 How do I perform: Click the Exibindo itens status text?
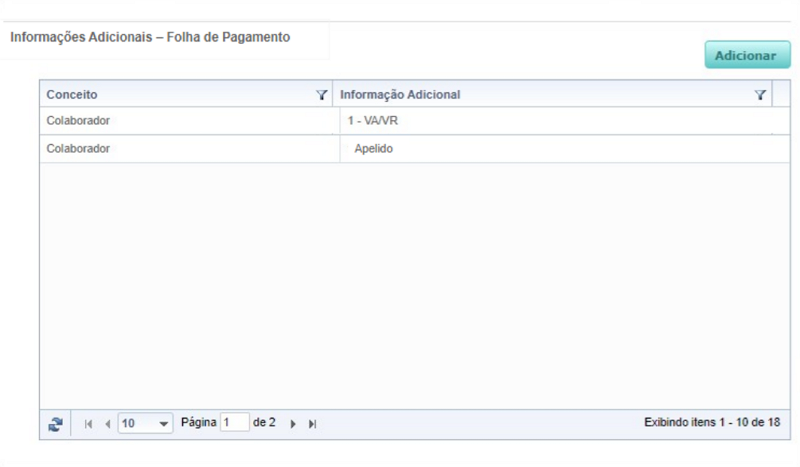click(x=711, y=423)
